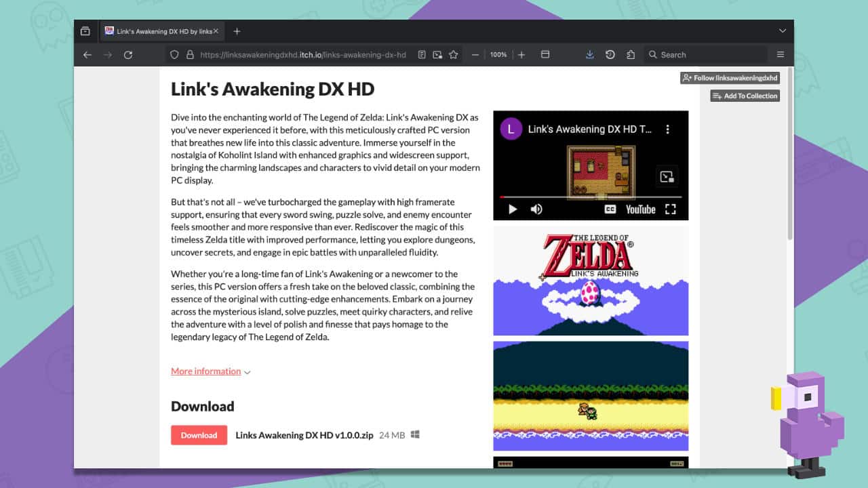Zoom out with minus button
868x488 pixels.
coord(475,55)
